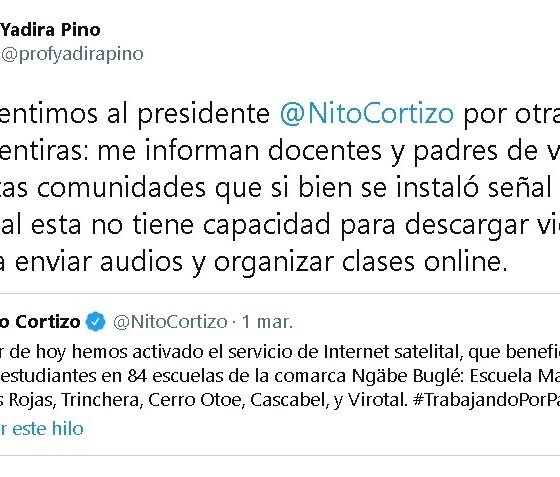Click 'Cascabel, y Virotal' in the quoted tweet

click(329, 400)
